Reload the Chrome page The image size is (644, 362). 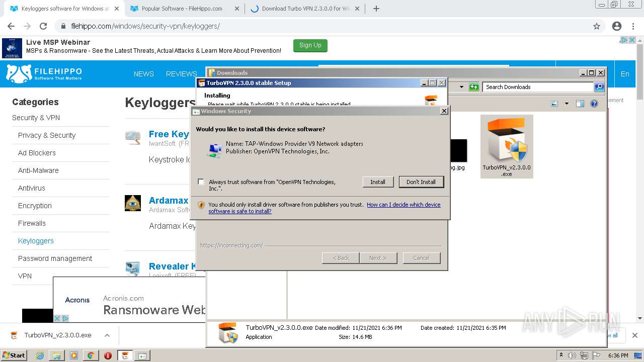pos(43,26)
